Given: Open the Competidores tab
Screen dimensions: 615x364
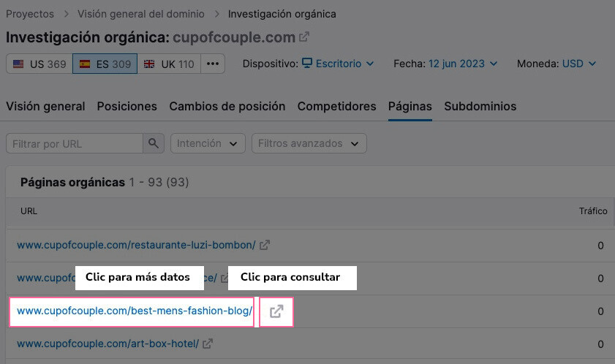Looking at the screenshot, I should coord(336,106).
